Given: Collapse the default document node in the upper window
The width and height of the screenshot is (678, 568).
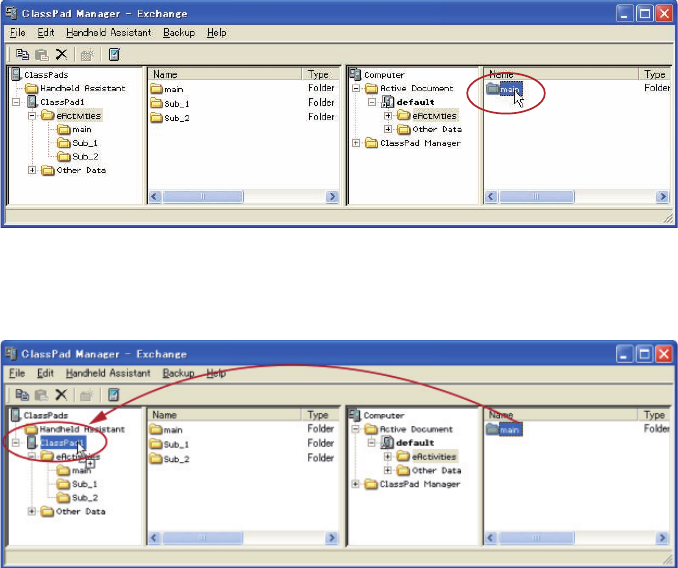Looking at the screenshot, I should [x=372, y=102].
